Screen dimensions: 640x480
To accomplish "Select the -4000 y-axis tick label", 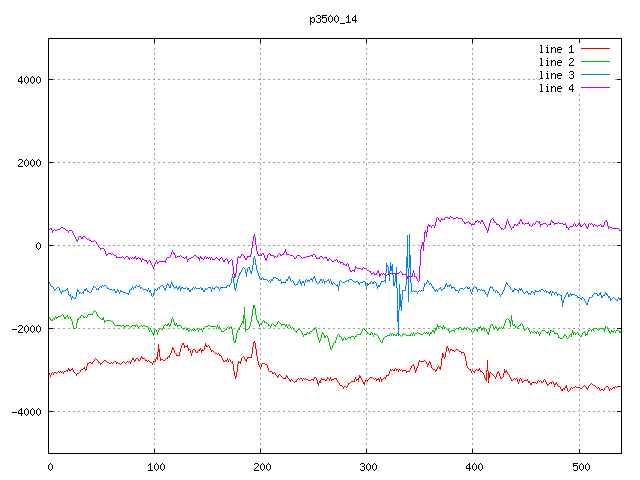I will [x=24, y=412].
